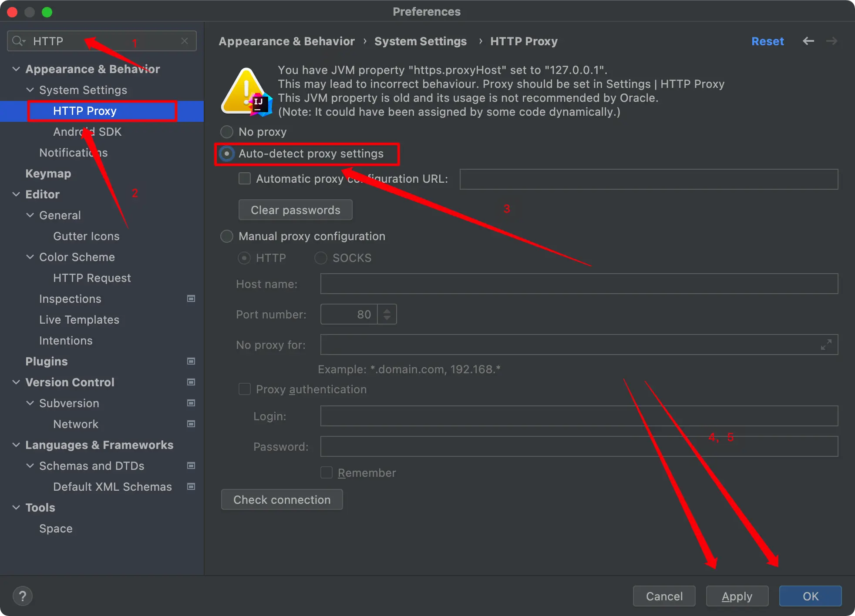
Task: Click the Subversion project-level settings icon
Action: pyautogui.click(x=191, y=403)
